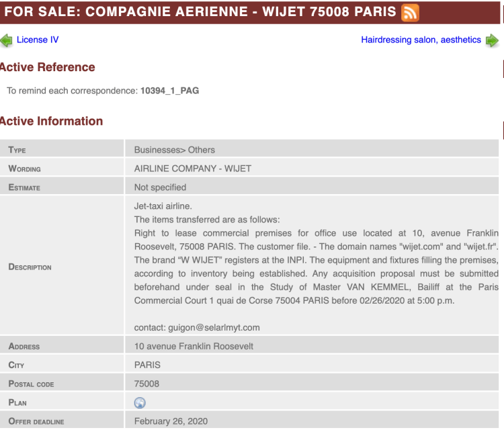Click the Not specified estimate value
The height and width of the screenshot is (434, 504).
tap(160, 187)
